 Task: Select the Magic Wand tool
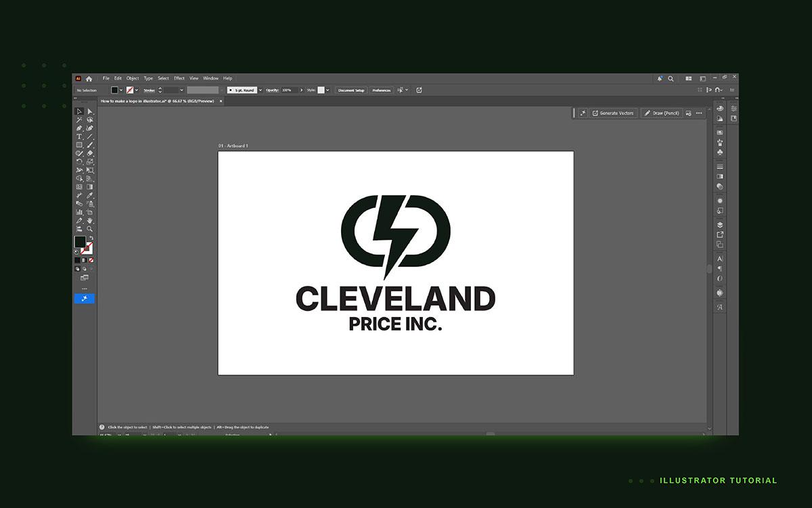click(x=79, y=119)
